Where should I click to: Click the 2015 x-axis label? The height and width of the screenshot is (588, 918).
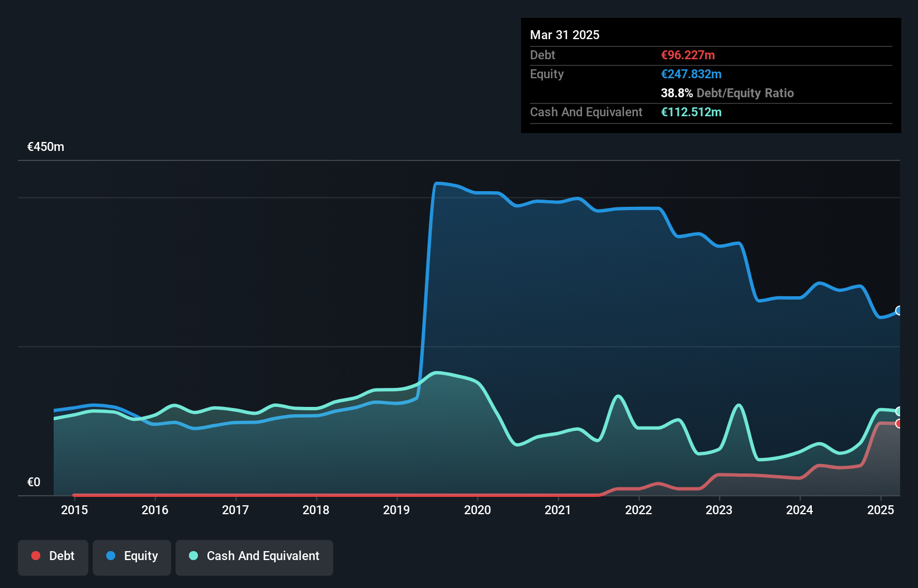pos(74,510)
